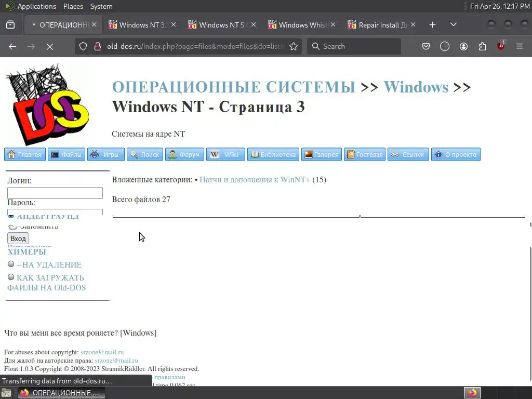Follow the ОПЕРАЦИОННЫЕ СИСТЕМЫ breadcrumb link
Image resolution: width=532 pixels, height=399 pixels.
[x=234, y=87]
